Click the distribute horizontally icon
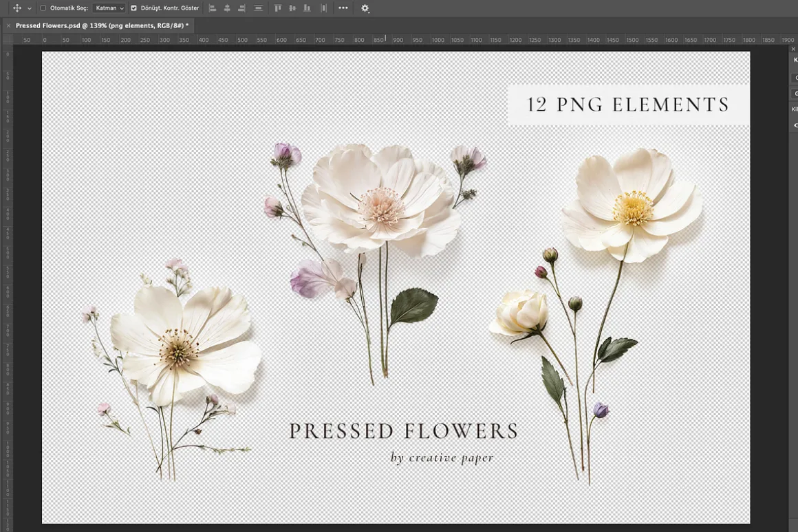Screen dimensions: 798x532 pos(324,8)
